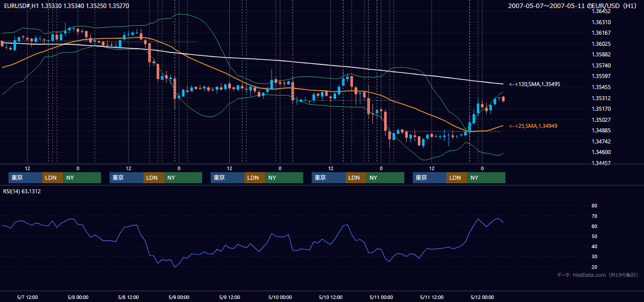Screen dimensions: 644x302
Task: Click the EURUSD#,H1 symbol header text
Action: tap(66, 6)
